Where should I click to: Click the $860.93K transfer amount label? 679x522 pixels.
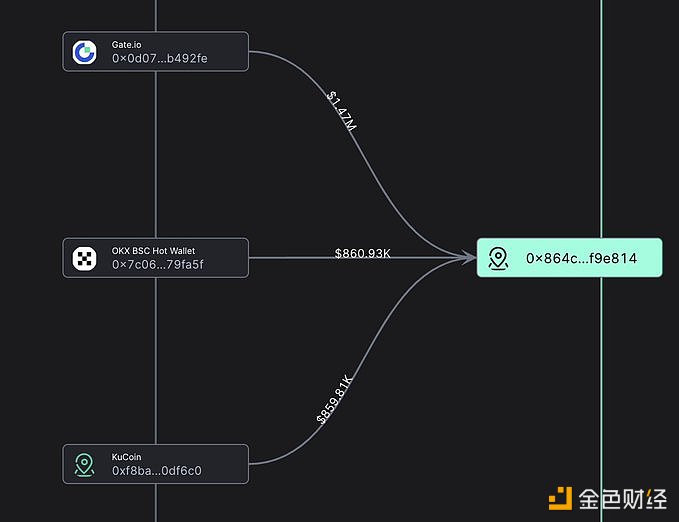[x=363, y=253]
